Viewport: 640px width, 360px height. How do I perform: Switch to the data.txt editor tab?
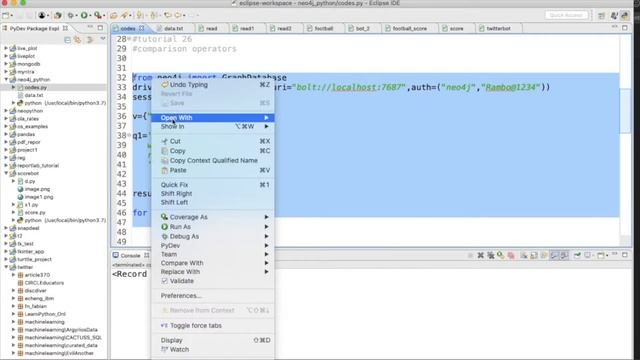pyautogui.click(x=173, y=29)
